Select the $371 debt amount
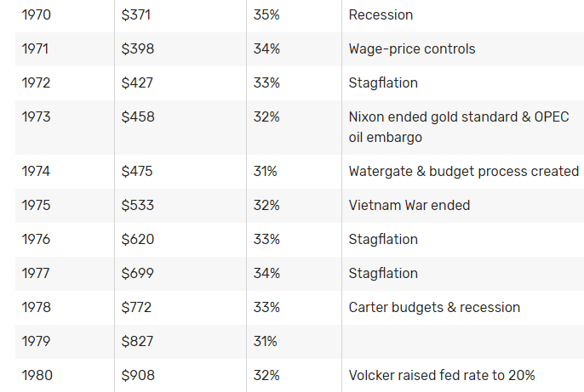 pyautogui.click(x=137, y=15)
